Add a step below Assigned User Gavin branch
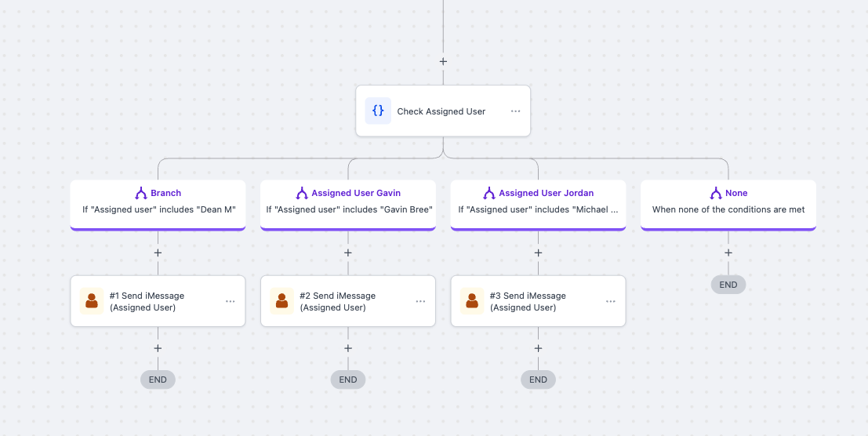Screen dimensions: 868x436 pos(348,253)
